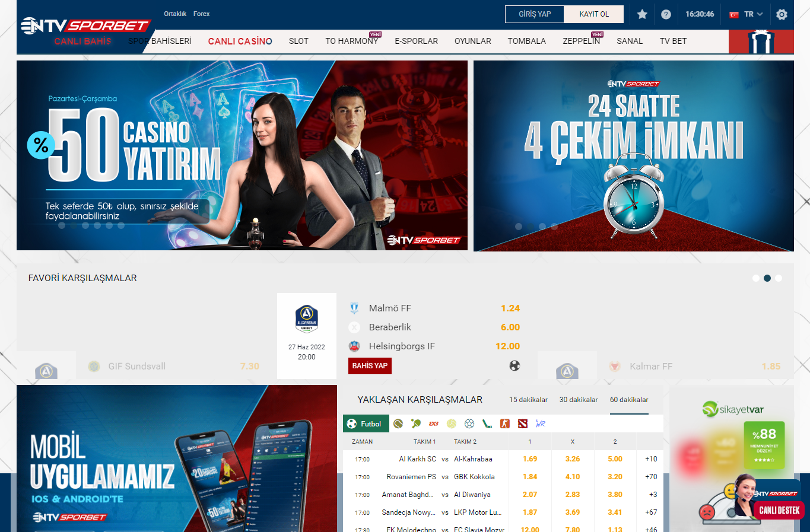Select GIF Sundsvall odds 7.30
Screen dimensions: 810x532
[x=249, y=367]
